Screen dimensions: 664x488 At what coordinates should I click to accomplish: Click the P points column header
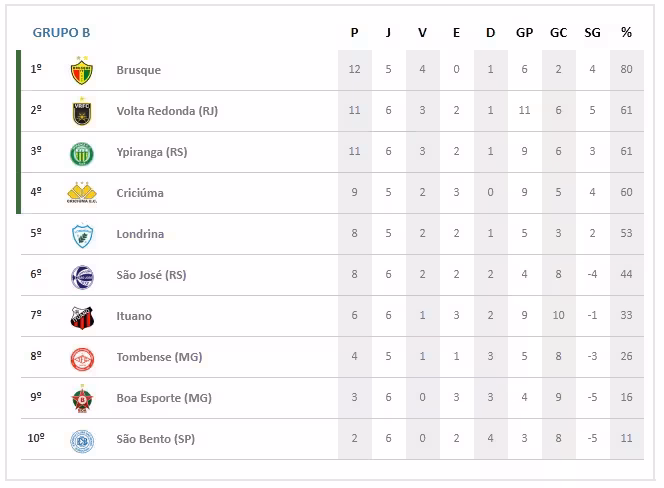(354, 32)
